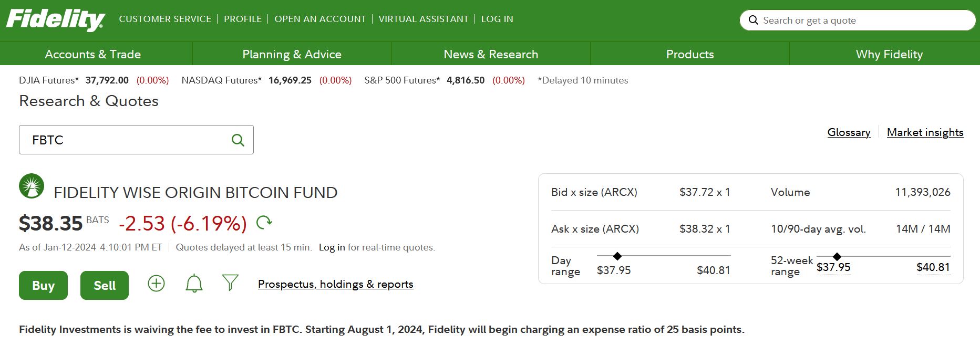The width and height of the screenshot is (980, 345).
Task: Click the Fidelity fund sunburst logo
Action: [x=32, y=186]
